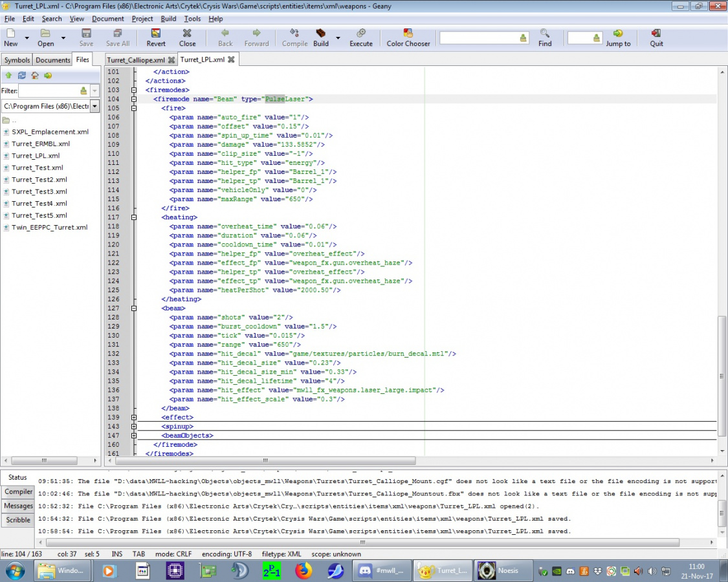Screen dimensions: 728x582
Task: Switch to the Compiler messages tab
Action: point(18,492)
